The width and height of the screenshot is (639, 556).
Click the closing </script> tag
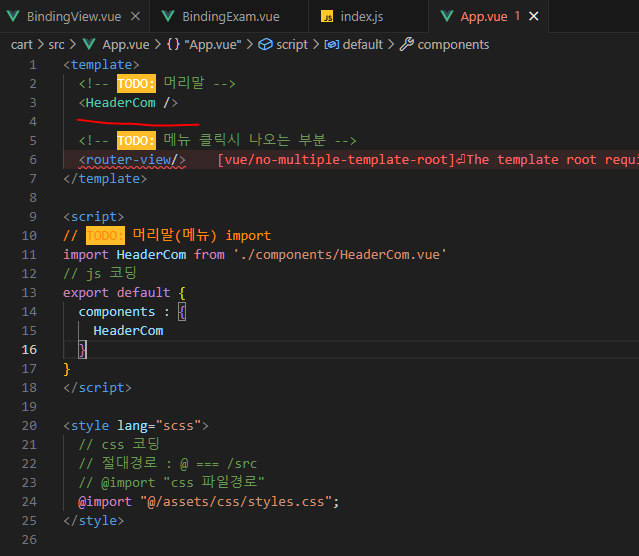pos(97,388)
